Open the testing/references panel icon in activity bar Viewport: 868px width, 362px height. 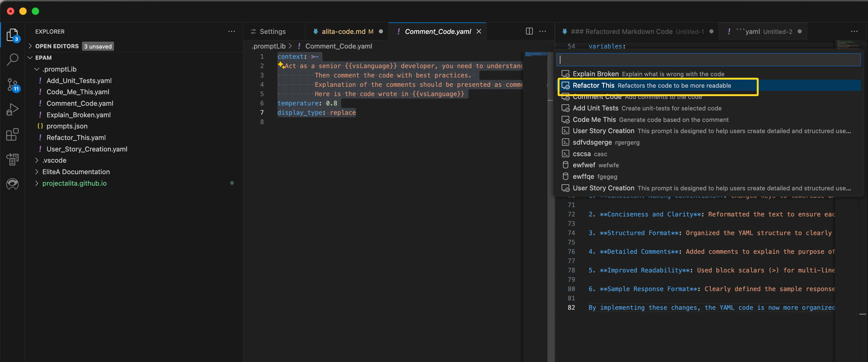pos(12,159)
